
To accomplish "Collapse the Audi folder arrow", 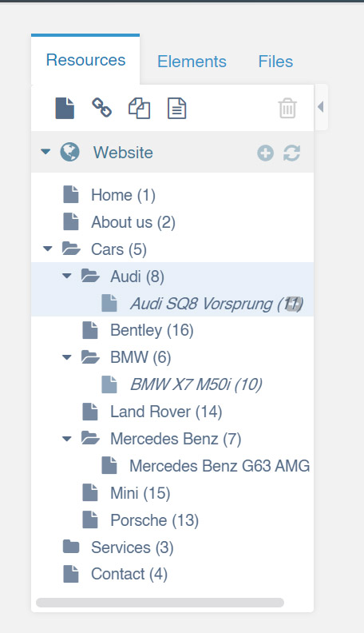I will click(x=67, y=276).
